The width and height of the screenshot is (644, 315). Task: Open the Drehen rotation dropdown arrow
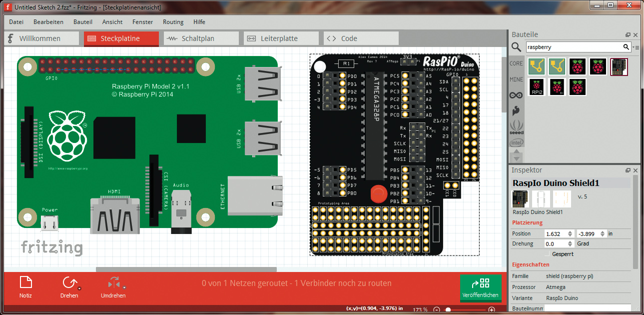tap(79, 288)
